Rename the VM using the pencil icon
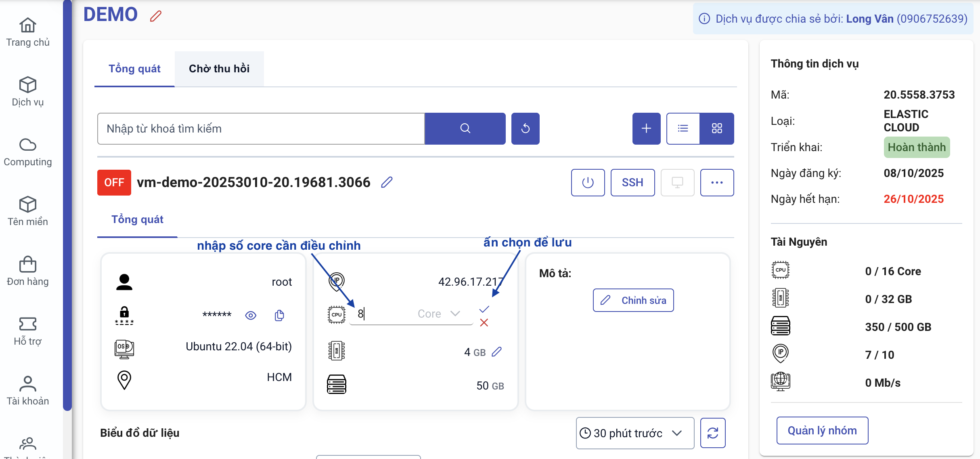 [387, 183]
